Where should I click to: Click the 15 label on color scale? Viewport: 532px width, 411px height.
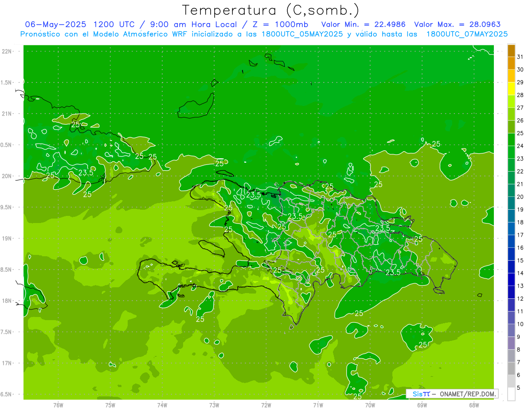(520, 260)
